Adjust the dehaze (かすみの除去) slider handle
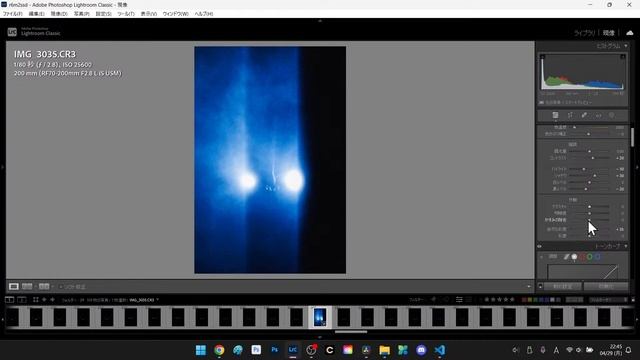The image size is (640, 360). tap(589, 220)
